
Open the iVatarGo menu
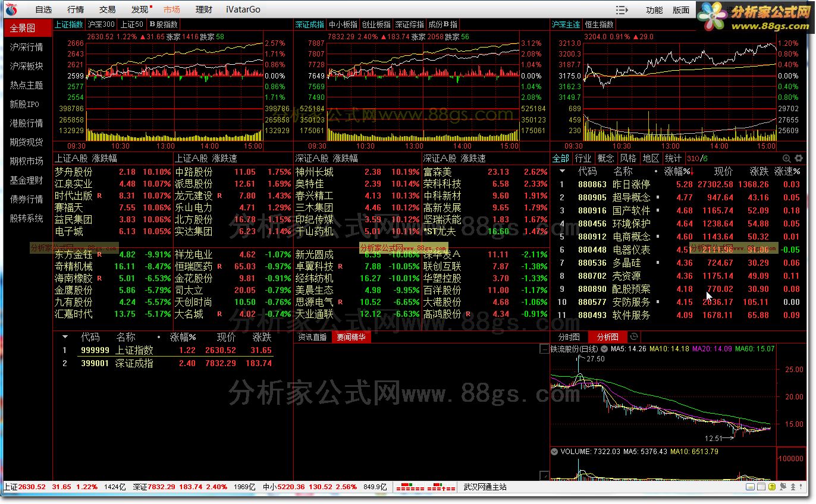pyautogui.click(x=243, y=10)
